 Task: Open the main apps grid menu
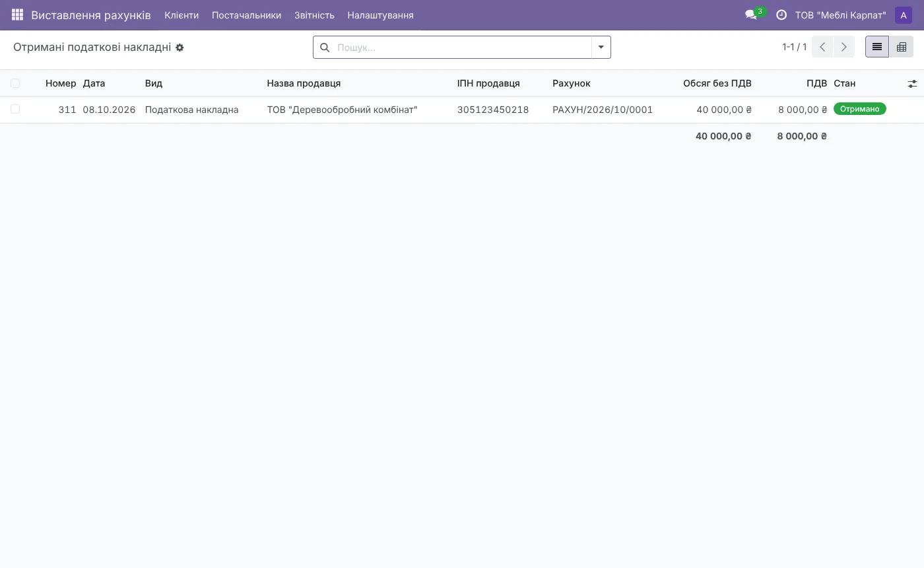tap(17, 15)
